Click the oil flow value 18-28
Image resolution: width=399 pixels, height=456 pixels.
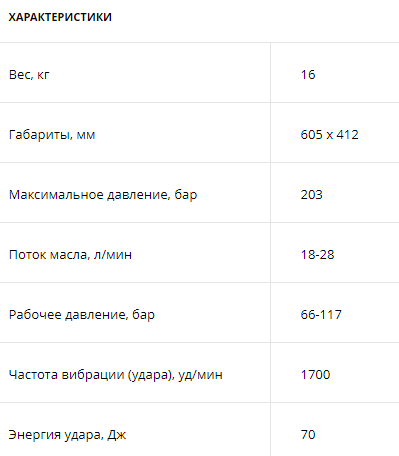[317, 255]
